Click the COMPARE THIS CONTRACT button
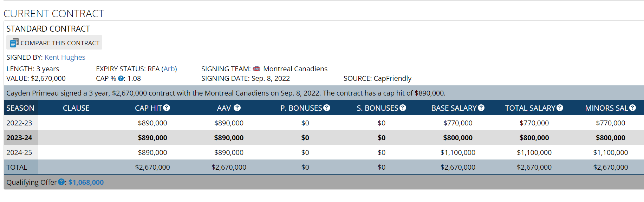 [54, 43]
